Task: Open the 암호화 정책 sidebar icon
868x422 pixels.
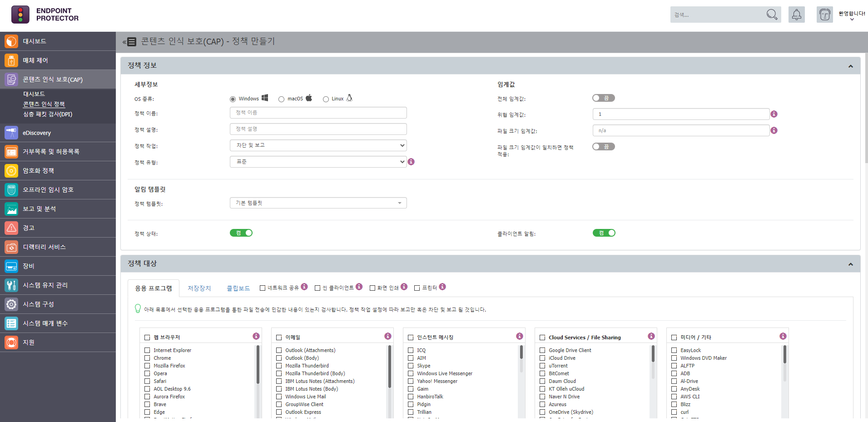Action: coord(11,171)
